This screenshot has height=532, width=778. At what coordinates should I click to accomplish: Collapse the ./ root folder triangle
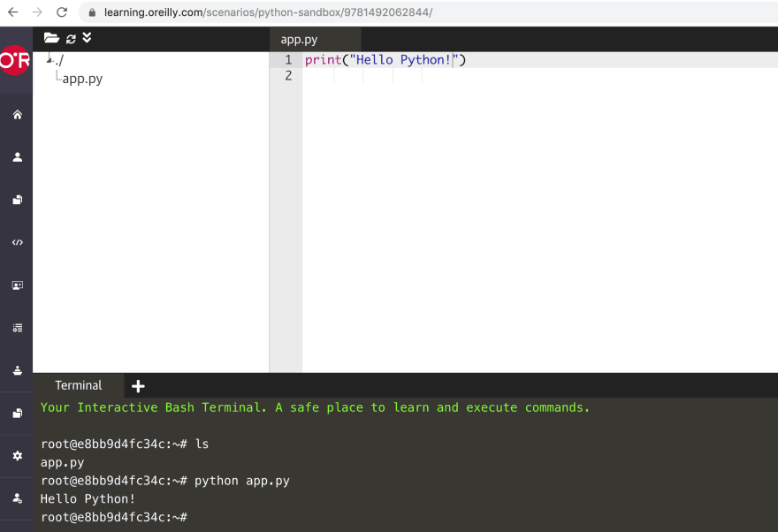tap(50, 60)
